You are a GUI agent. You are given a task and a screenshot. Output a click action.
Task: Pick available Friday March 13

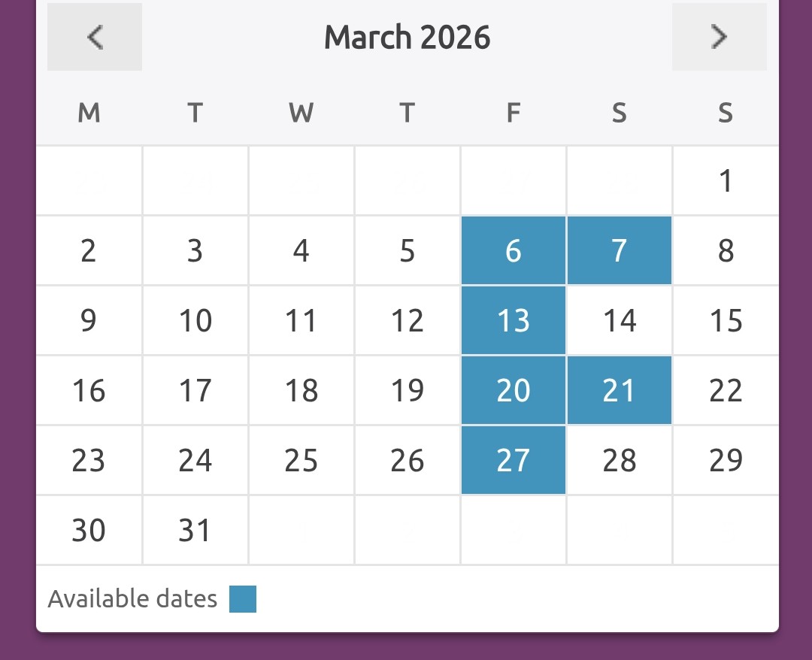(x=514, y=321)
